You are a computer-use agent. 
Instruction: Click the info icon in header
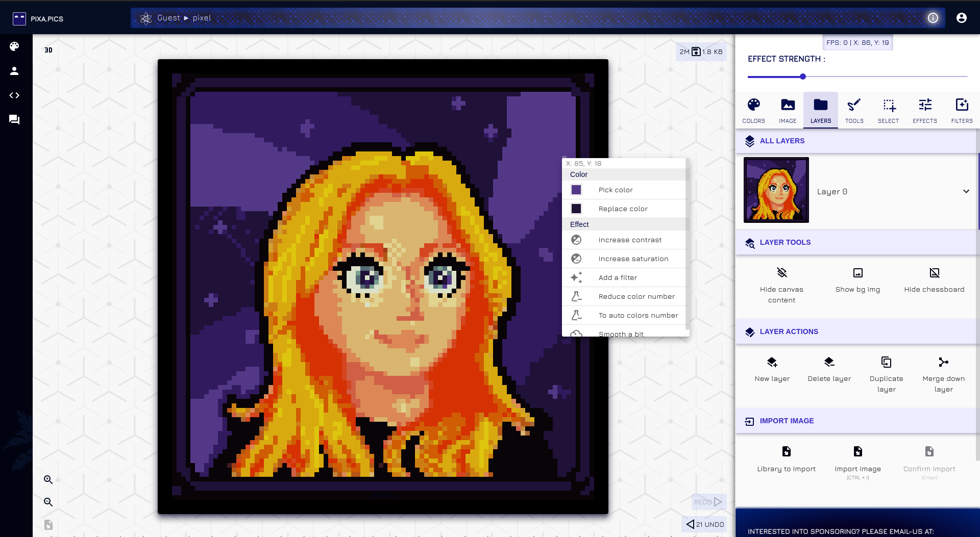(933, 18)
